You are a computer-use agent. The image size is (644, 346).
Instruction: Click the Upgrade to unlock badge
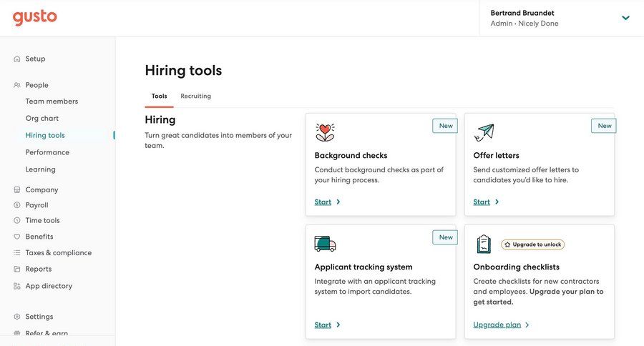pos(532,244)
